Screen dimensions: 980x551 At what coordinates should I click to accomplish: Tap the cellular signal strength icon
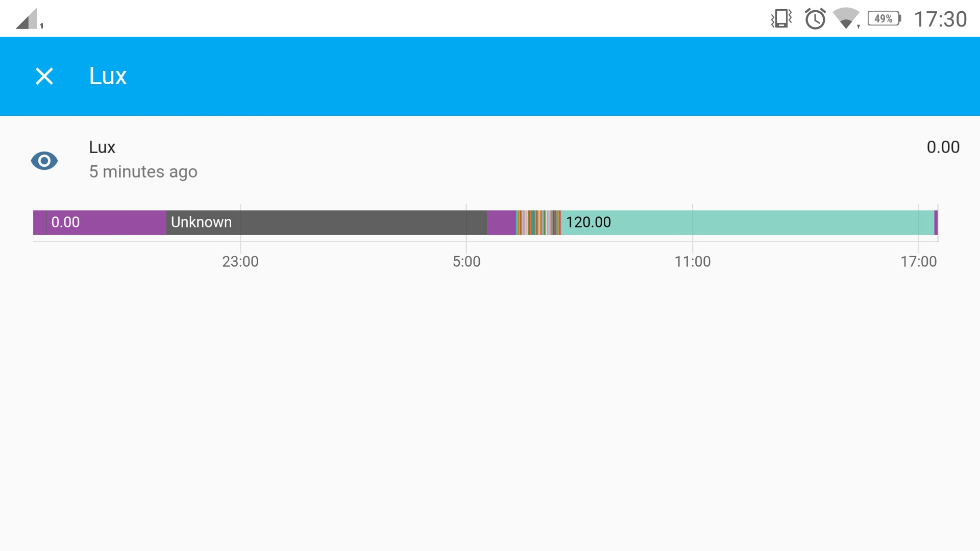pyautogui.click(x=29, y=19)
